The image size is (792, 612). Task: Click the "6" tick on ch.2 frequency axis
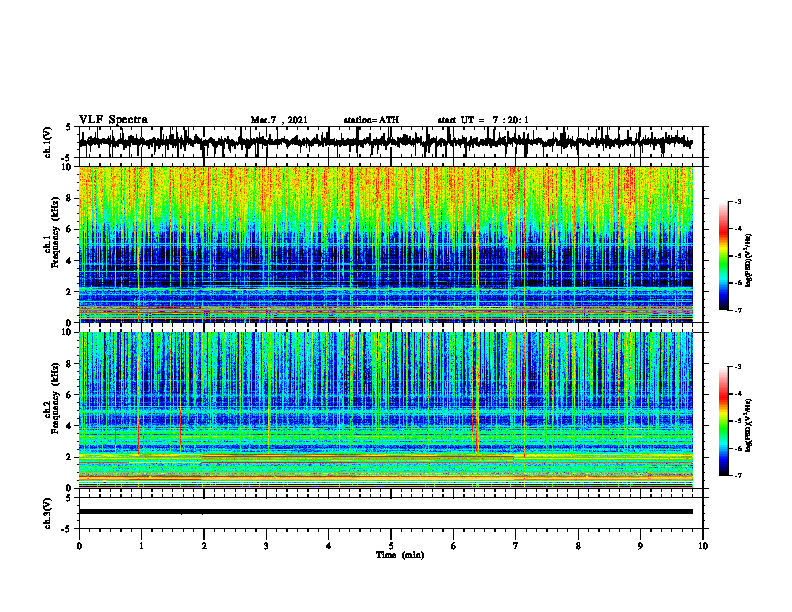click(x=69, y=394)
